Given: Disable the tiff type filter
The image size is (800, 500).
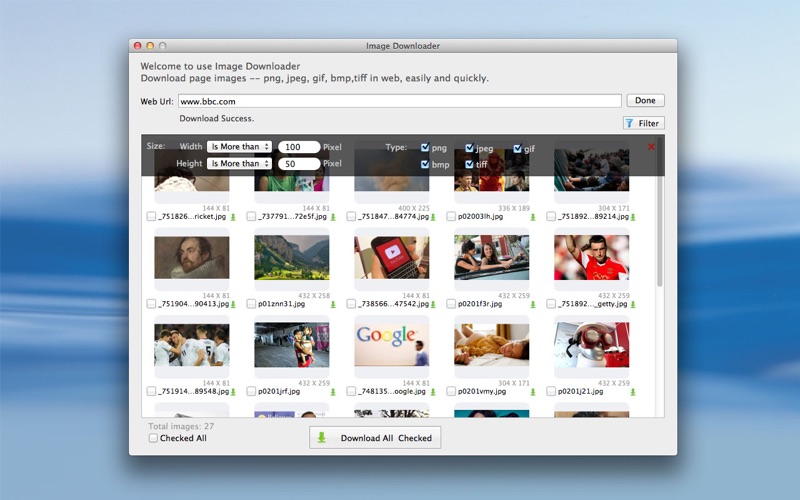Looking at the screenshot, I should [x=469, y=164].
